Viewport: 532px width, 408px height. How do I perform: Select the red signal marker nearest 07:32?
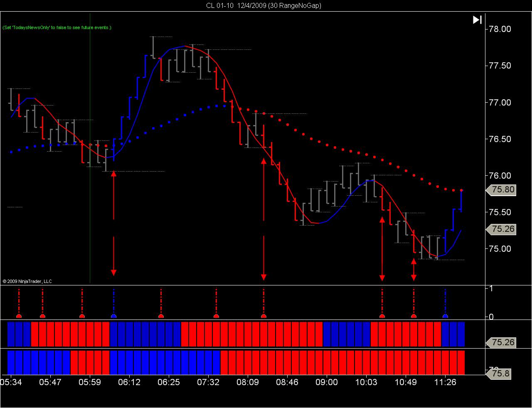[216, 316]
